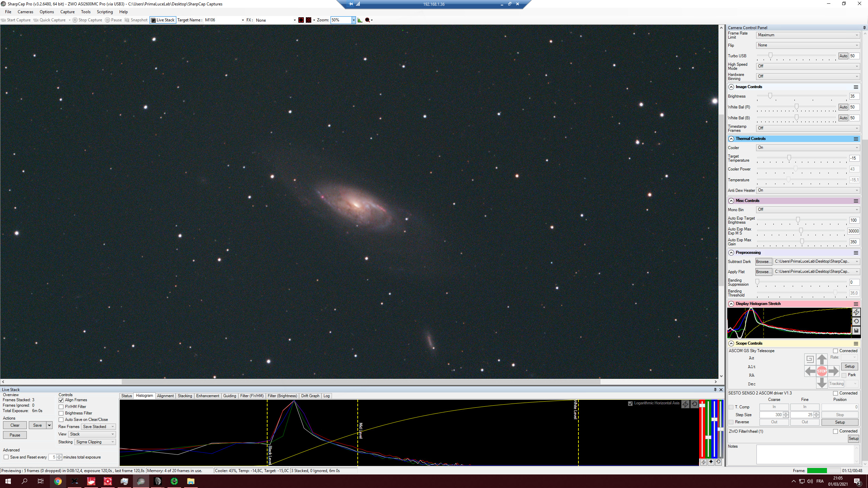The width and height of the screenshot is (868, 488).
Task: Open the Raw Frames Save Stacked dropdown
Action: pos(98,427)
